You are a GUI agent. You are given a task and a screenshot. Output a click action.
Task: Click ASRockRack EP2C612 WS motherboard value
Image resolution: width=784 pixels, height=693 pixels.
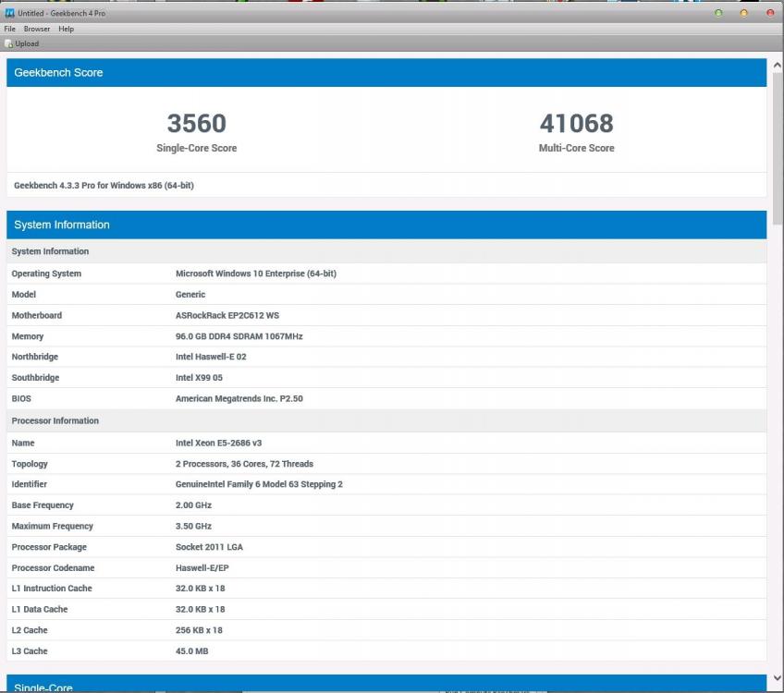pyautogui.click(x=227, y=315)
